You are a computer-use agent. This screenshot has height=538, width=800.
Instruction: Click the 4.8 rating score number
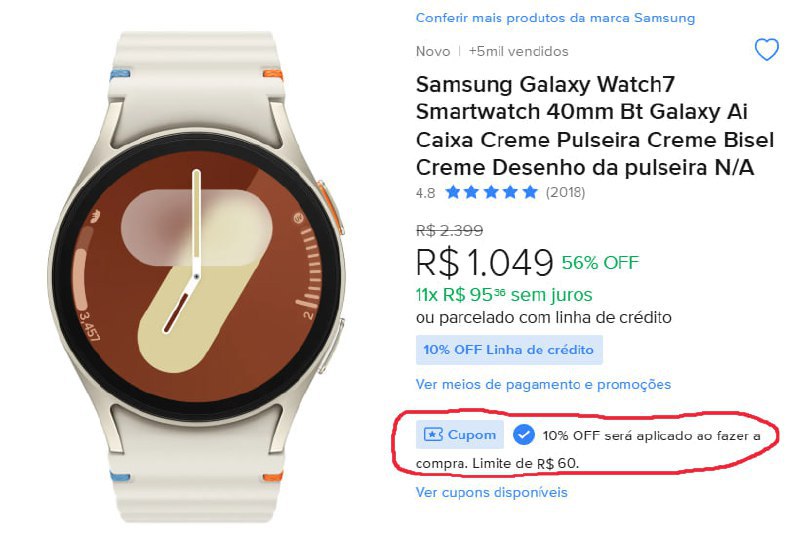click(x=425, y=192)
